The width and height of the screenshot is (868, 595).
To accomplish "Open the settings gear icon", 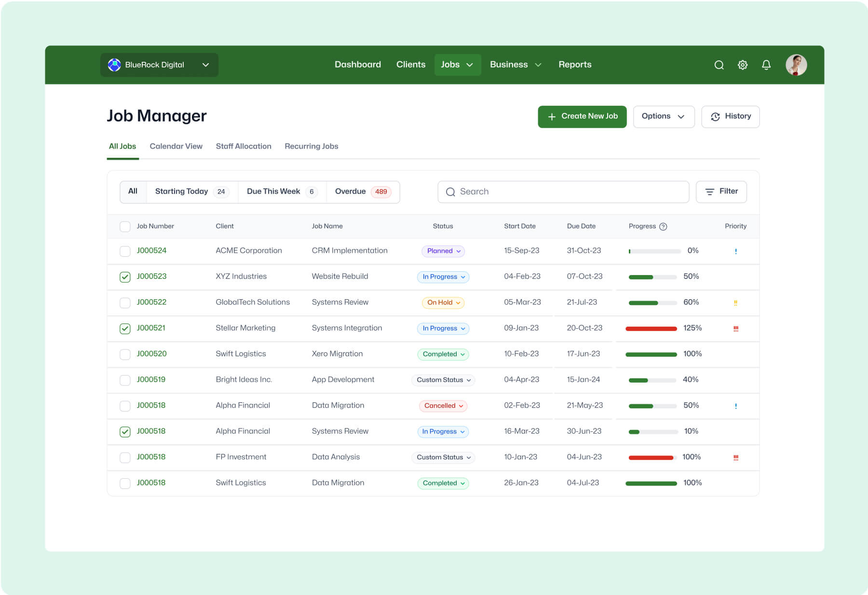I will coord(743,65).
